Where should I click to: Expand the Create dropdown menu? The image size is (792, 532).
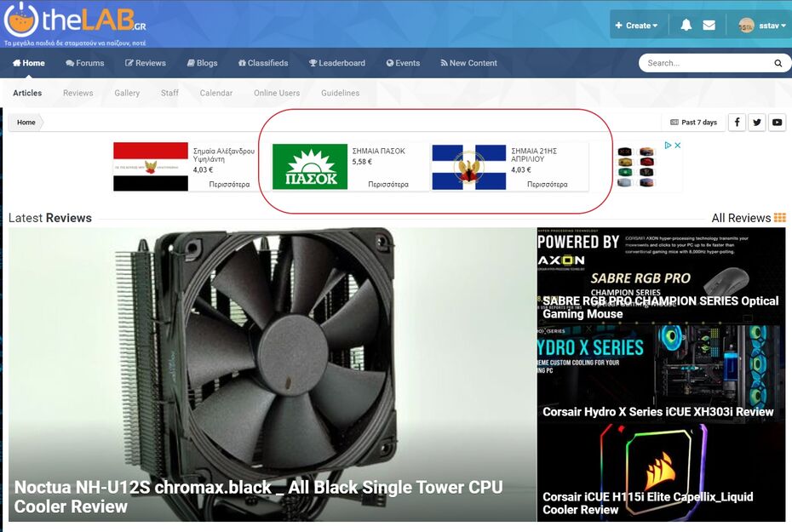(x=636, y=26)
